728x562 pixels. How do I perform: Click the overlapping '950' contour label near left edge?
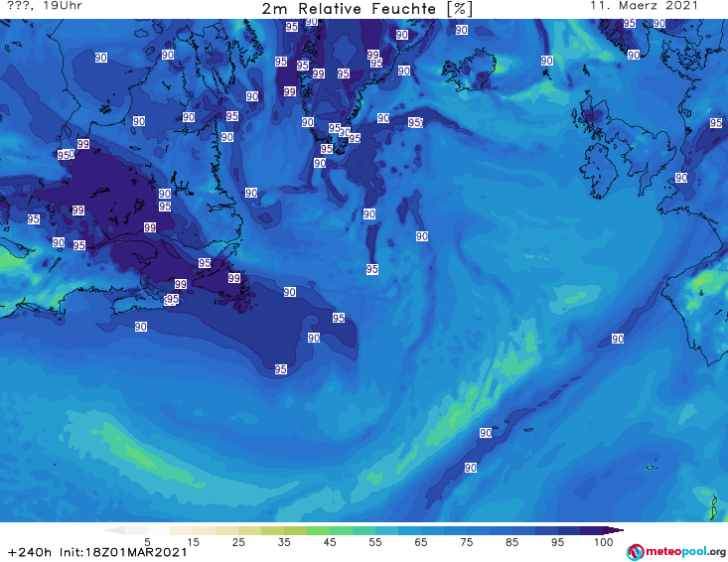pos(66,155)
